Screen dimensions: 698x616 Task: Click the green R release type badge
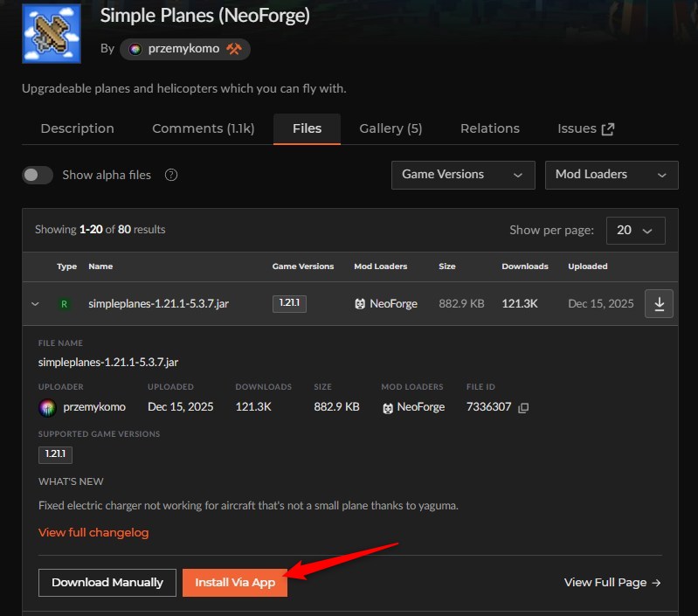click(64, 304)
